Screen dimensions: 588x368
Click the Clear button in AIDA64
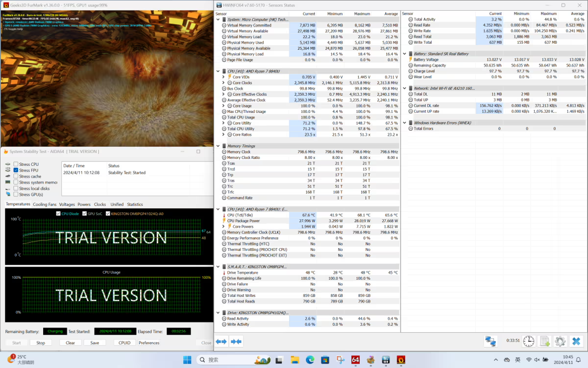click(x=70, y=343)
